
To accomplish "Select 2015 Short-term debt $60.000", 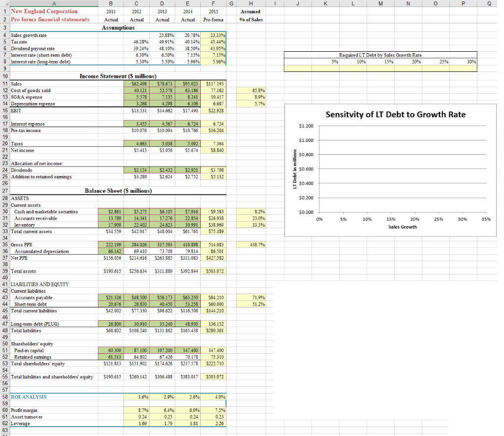I will click(x=214, y=304).
